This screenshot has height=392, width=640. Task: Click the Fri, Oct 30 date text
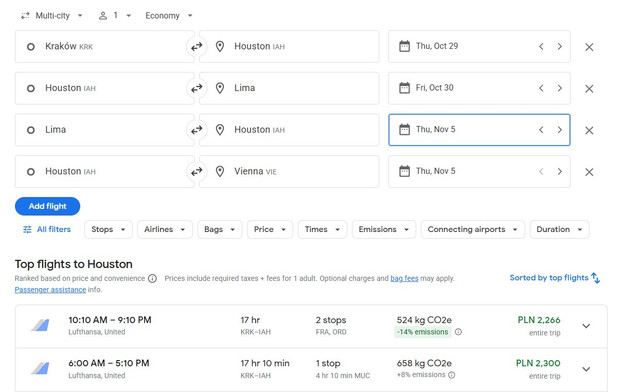pyautogui.click(x=434, y=88)
